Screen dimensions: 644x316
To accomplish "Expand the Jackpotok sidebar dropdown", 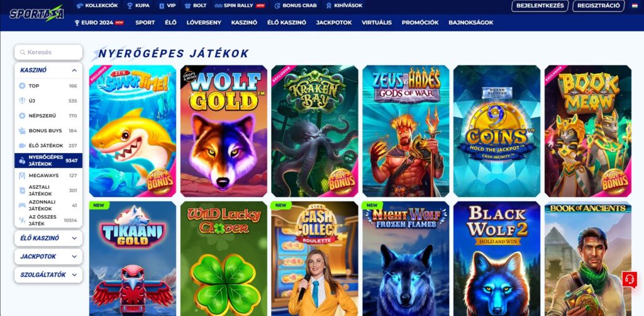I will coord(74,256).
